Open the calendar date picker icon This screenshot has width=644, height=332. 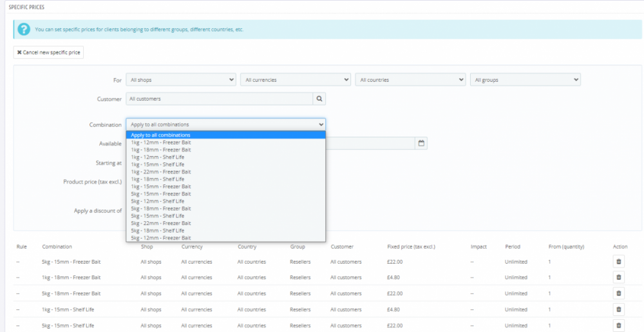coord(421,143)
